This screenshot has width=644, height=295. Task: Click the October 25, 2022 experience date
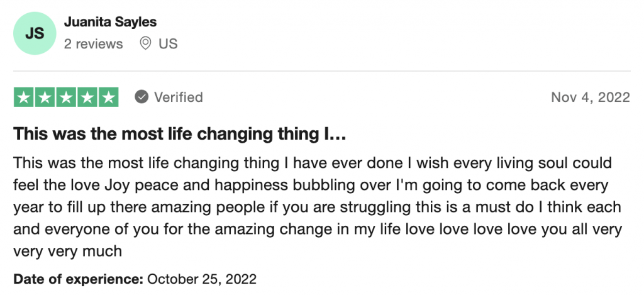coord(202,279)
